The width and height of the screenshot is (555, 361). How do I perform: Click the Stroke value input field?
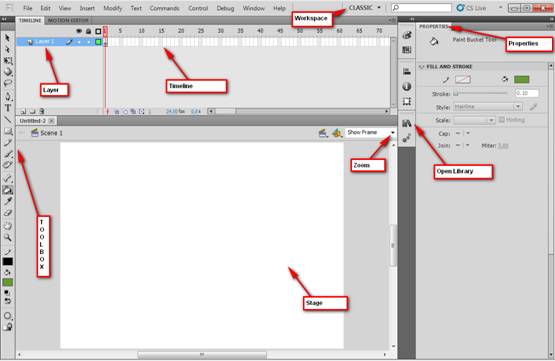click(x=527, y=93)
